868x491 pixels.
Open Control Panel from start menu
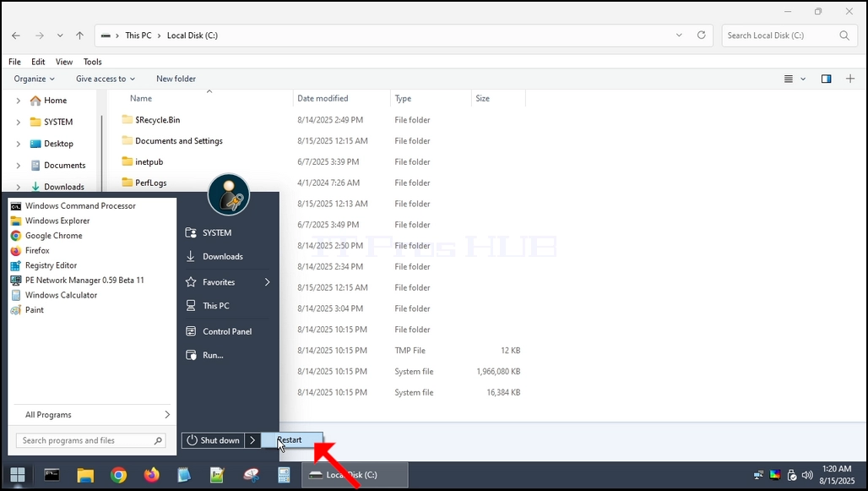228,331
